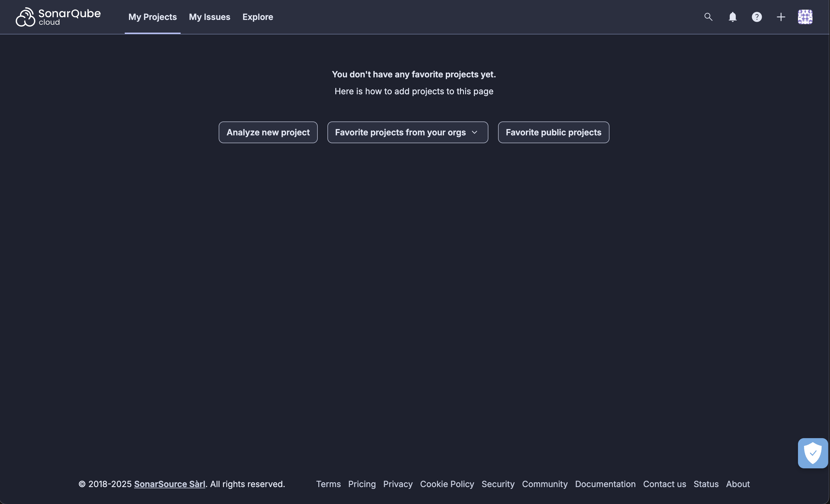
Task: Open the Cookie Policy link
Action: pyautogui.click(x=447, y=484)
